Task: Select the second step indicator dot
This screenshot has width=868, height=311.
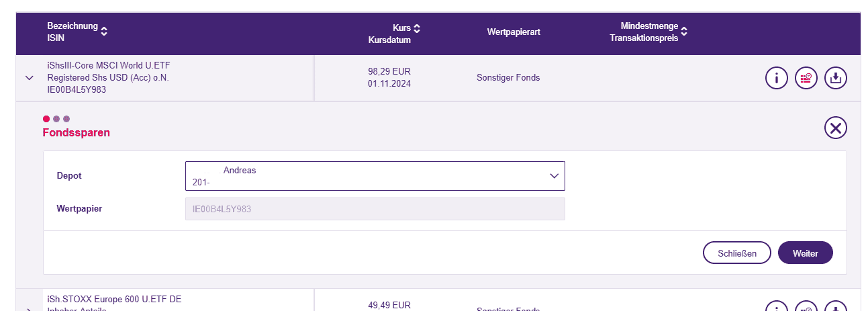Action: tap(56, 119)
